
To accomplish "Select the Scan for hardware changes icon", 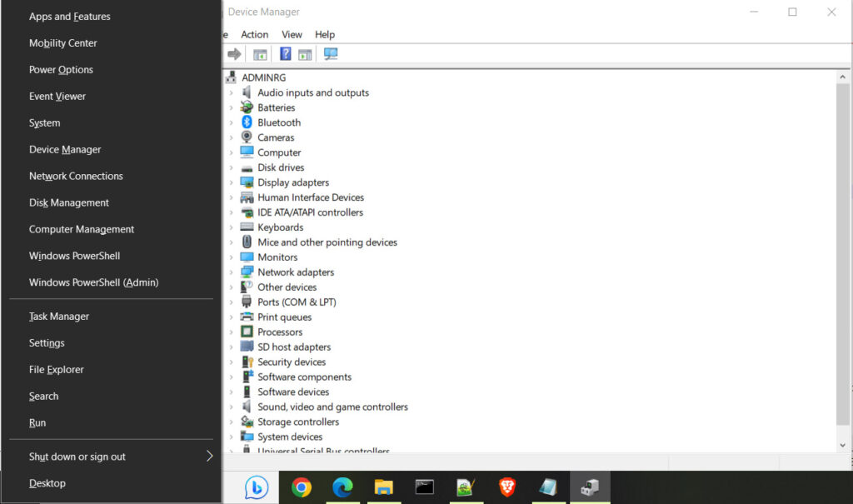I will click(x=331, y=53).
